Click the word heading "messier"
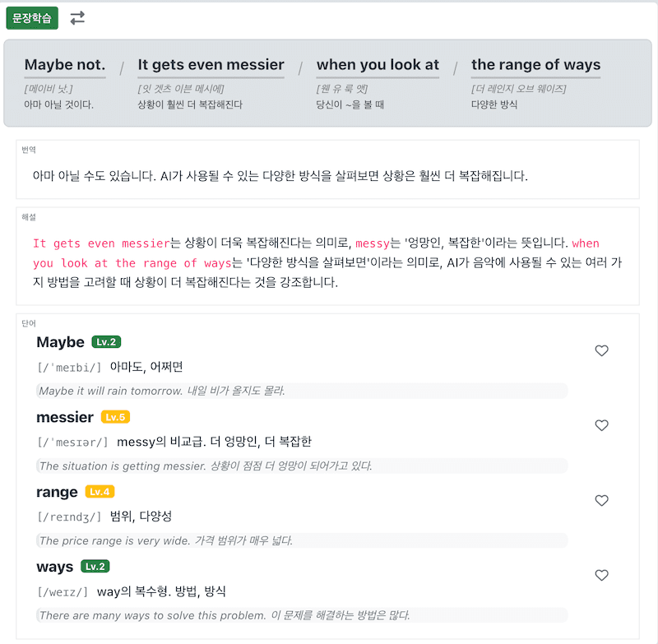 click(x=65, y=417)
